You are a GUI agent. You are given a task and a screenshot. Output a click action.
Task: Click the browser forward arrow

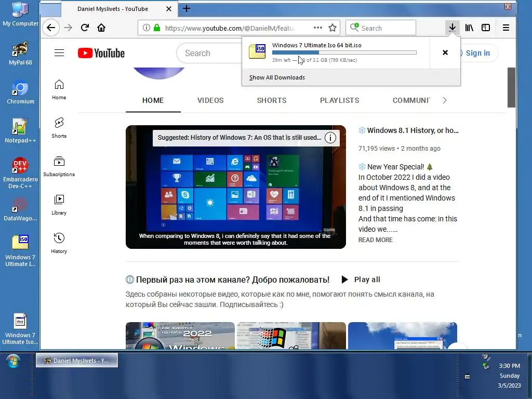(68, 28)
